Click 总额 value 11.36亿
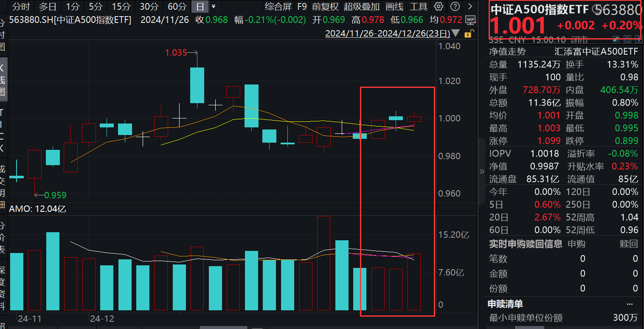The width and height of the screenshot is (644, 329). tap(545, 103)
